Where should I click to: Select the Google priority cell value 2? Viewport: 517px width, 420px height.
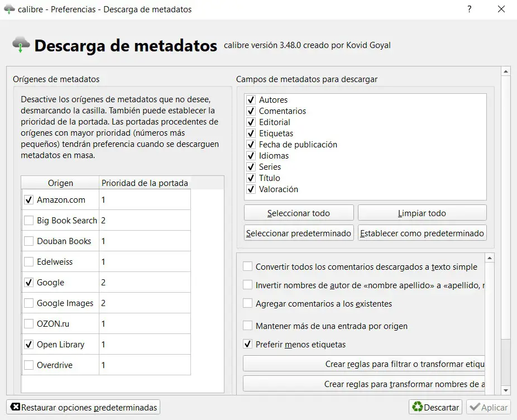(x=145, y=283)
